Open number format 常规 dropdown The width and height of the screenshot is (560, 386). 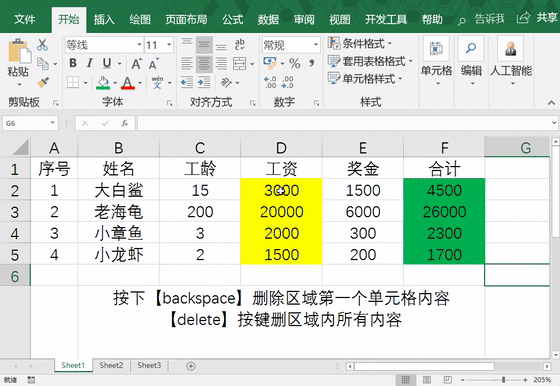pos(316,45)
